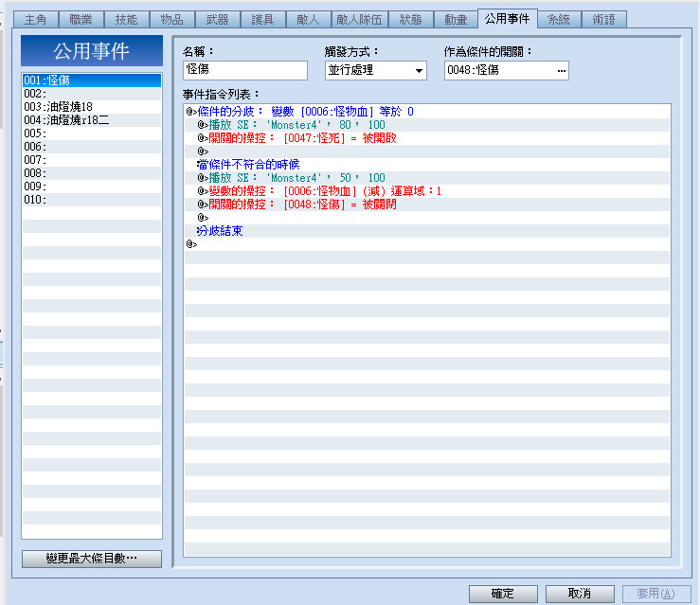700x605 pixels.
Task: Select the 敵人 tab
Action: [308, 20]
